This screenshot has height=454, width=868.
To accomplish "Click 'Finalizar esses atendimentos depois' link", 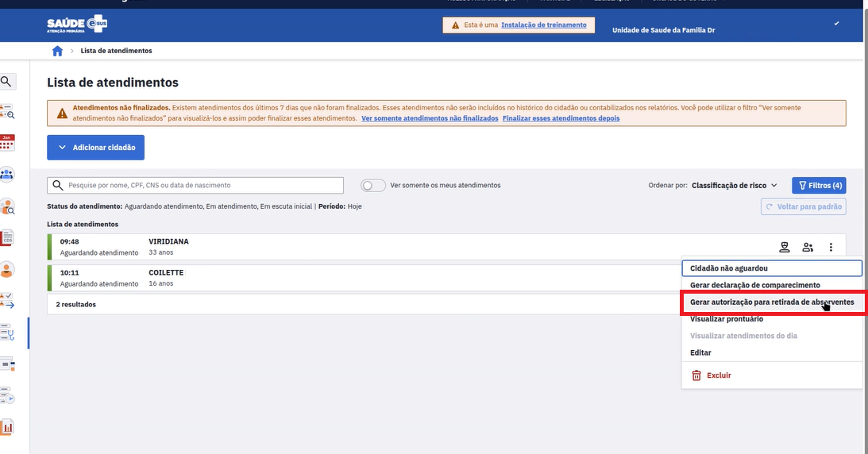I will click(x=561, y=118).
